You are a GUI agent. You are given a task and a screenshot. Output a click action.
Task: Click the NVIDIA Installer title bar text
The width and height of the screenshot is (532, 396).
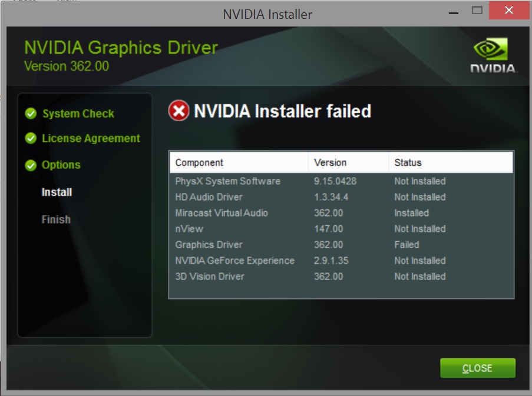pos(267,14)
